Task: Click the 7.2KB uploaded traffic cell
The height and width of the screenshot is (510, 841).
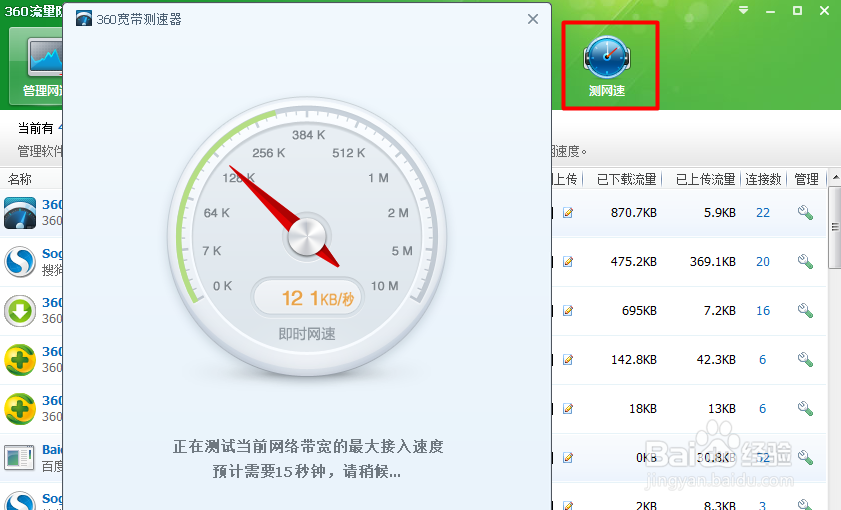Action: pos(719,311)
